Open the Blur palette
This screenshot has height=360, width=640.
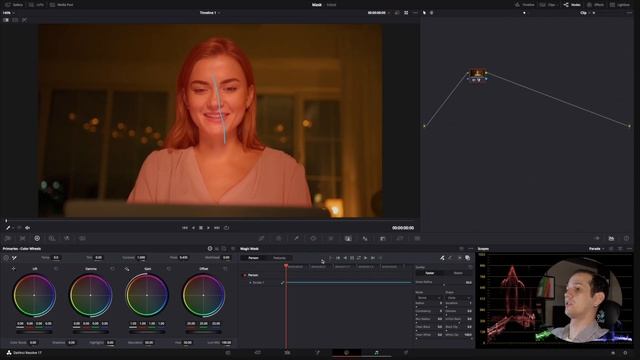[x=365, y=238]
